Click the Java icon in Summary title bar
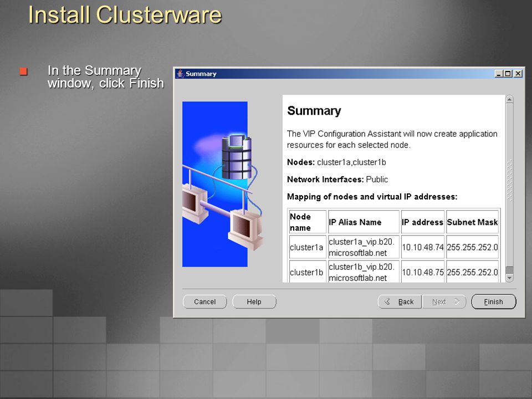This screenshot has height=399, width=532. (x=180, y=74)
